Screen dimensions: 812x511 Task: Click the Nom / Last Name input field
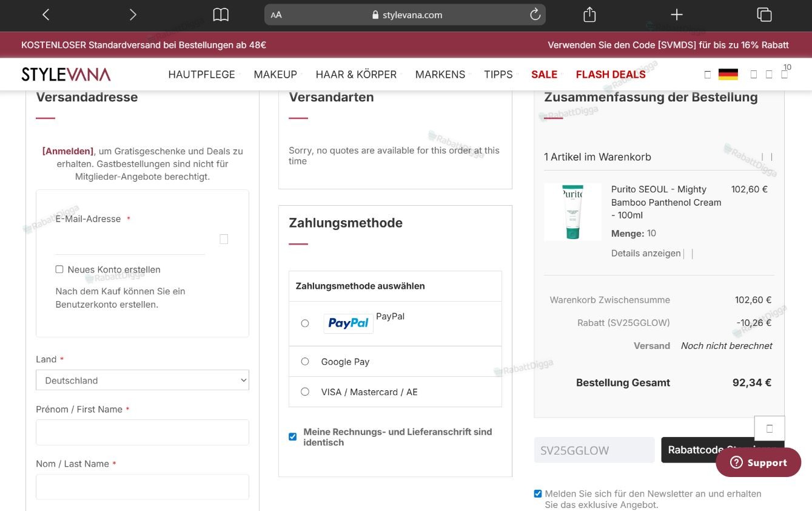143,487
